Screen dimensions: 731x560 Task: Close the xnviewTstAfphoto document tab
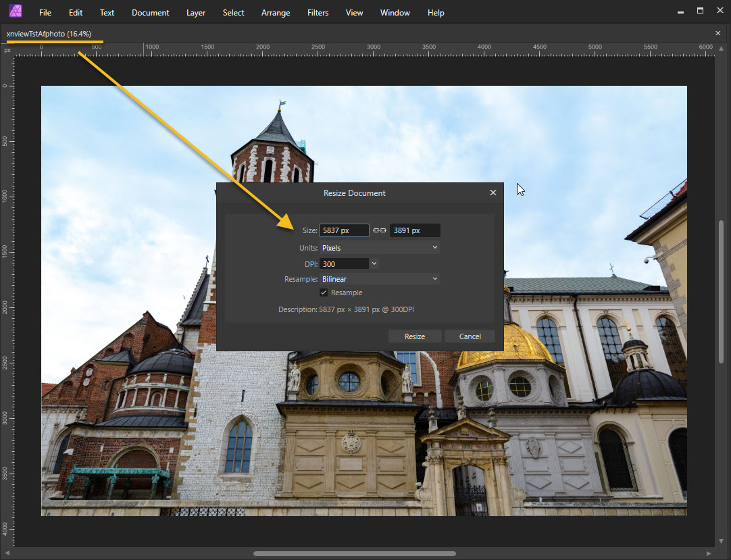pos(717,33)
